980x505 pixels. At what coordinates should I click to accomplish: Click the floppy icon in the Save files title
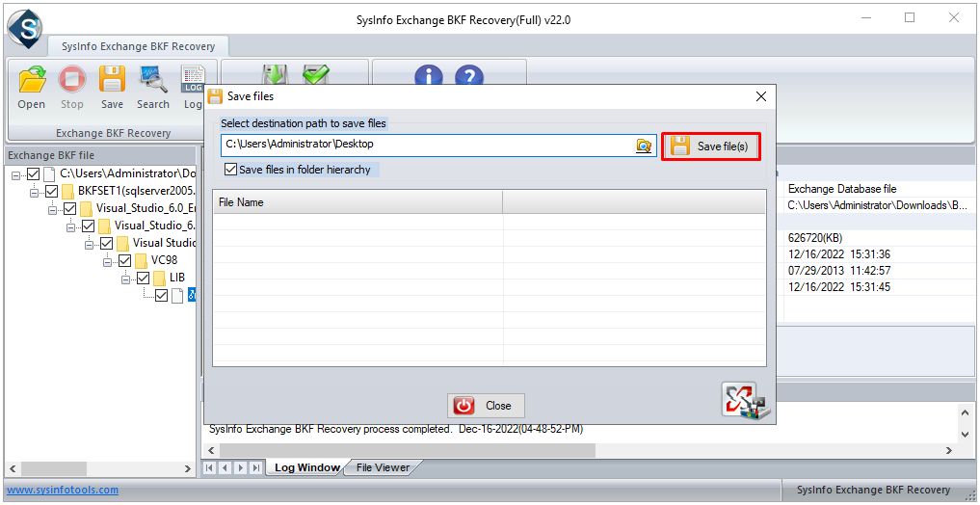pos(215,96)
